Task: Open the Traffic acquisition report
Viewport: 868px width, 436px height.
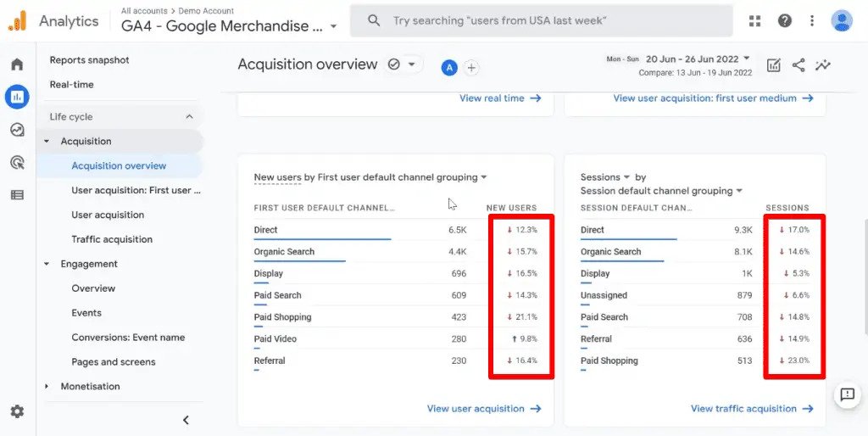Action: coord(112,239)
